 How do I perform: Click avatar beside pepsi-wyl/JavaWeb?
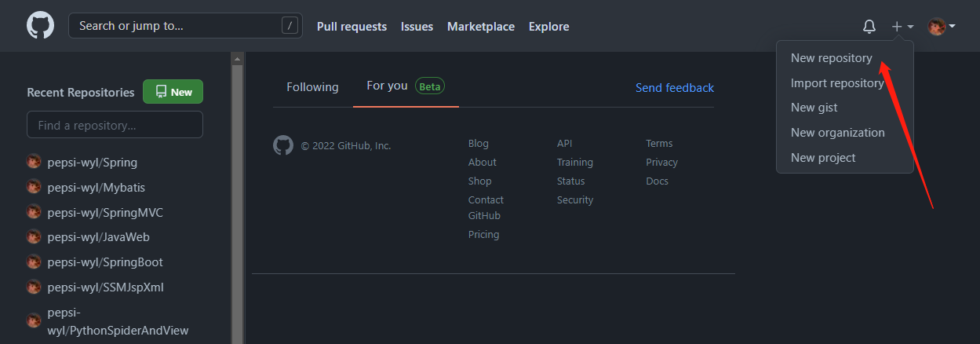click(34, 236)
